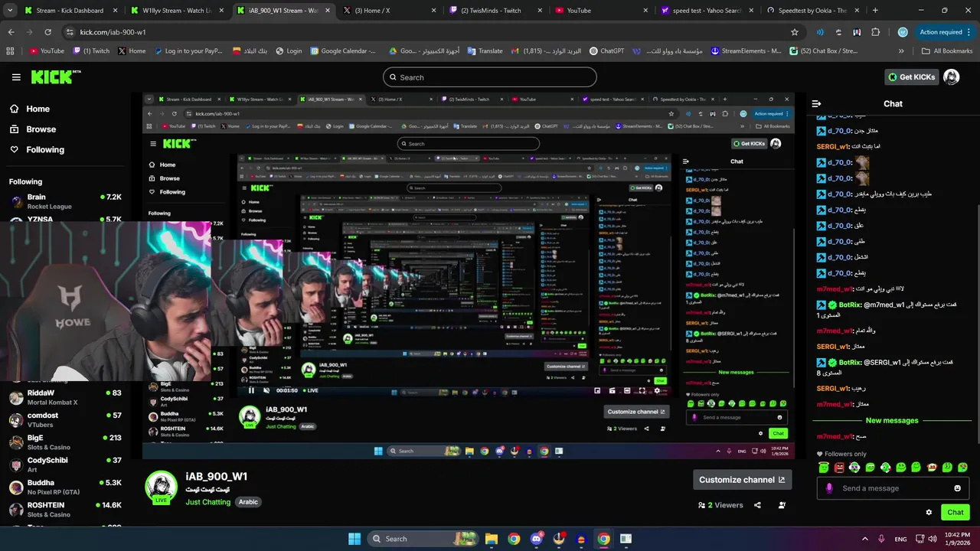The image size is (980, 551).
Task: Open the Just Chatting category link below the player
Action: pos(207,502)
